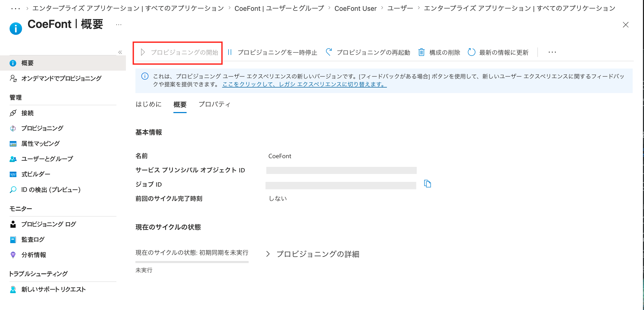
Task: Collapse the left navigation with double-chevron icon
Action: coord(120,52)
